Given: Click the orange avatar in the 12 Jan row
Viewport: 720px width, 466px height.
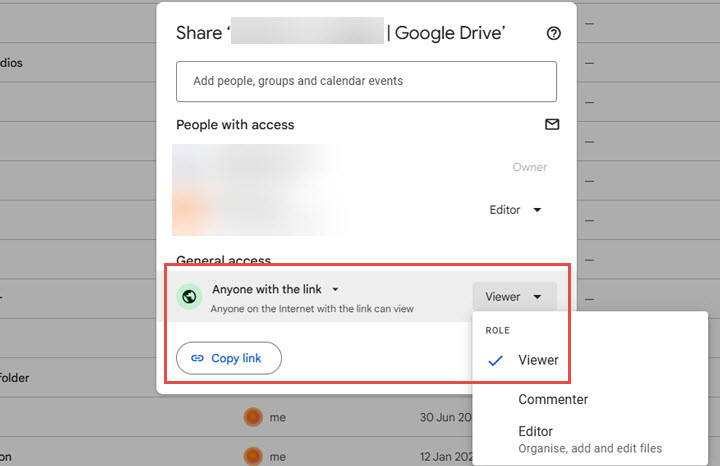Looking at the screenshot, I should pos(254,455).
